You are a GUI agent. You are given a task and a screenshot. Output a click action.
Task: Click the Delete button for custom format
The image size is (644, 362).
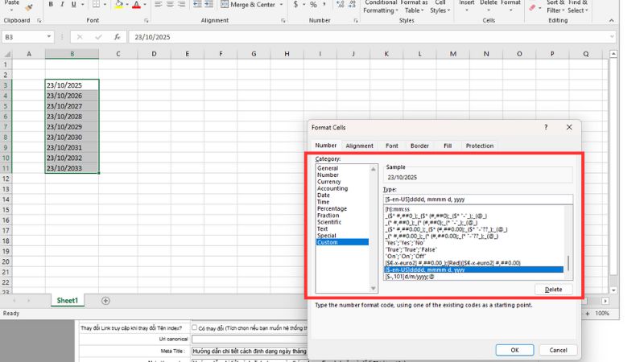tap(552, 290)
